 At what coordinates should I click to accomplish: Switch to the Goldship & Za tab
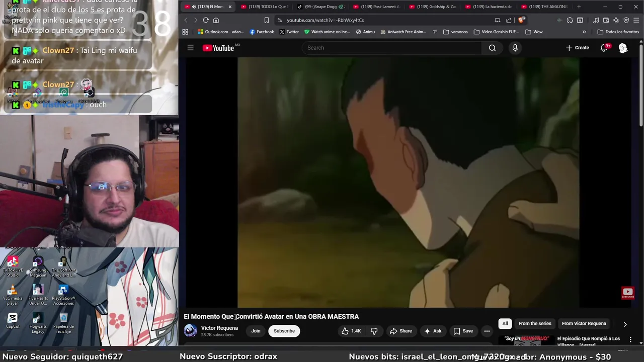432,7
